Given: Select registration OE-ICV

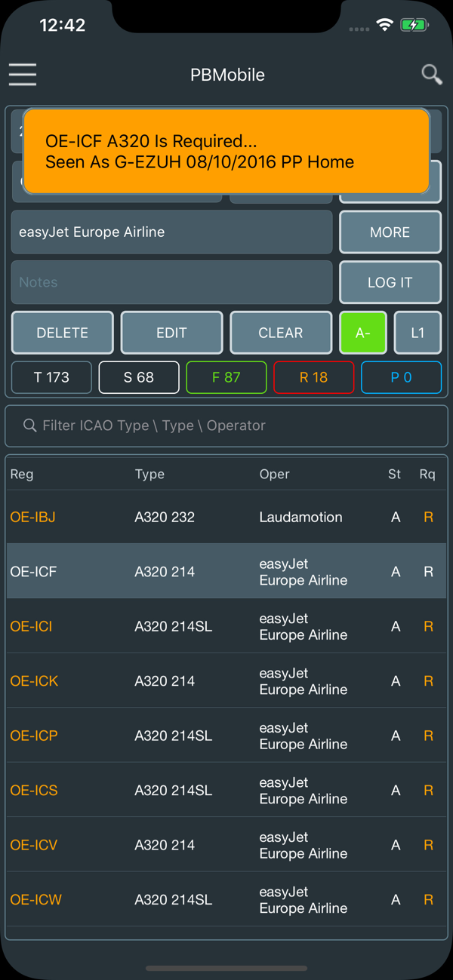Looking at the screenshot, I should (x=34, y=845).
